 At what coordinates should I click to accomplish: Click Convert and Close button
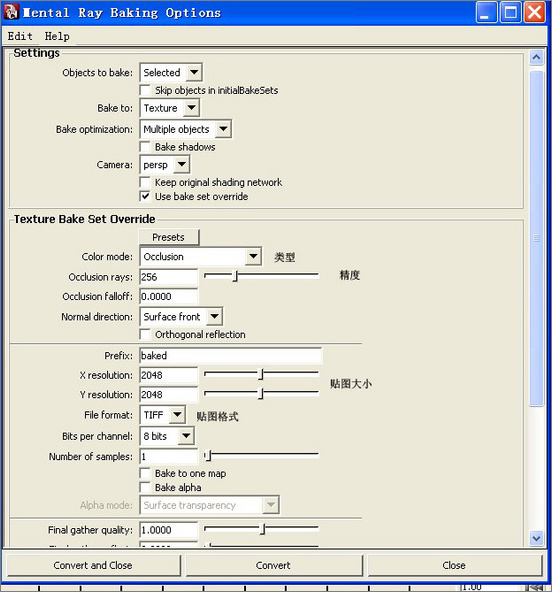93,565
